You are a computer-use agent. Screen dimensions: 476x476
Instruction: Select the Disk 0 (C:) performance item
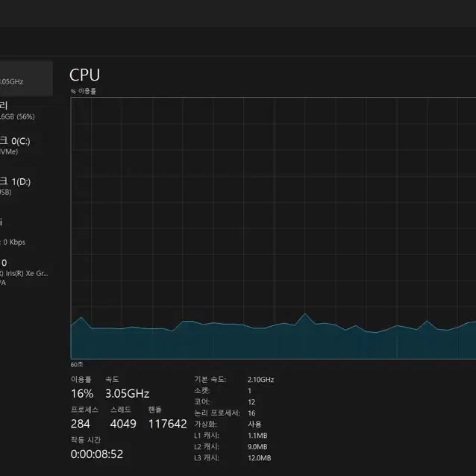click(x=26, y=145)
